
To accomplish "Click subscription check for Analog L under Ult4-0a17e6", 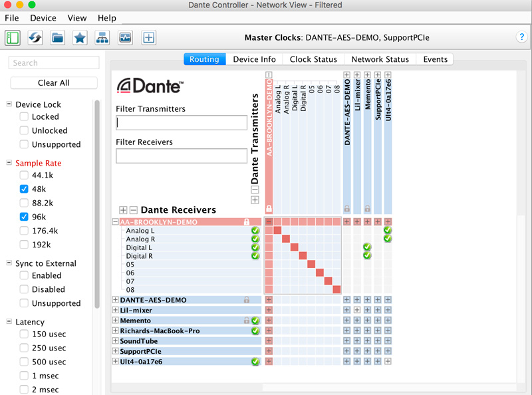I will (388, 230).
